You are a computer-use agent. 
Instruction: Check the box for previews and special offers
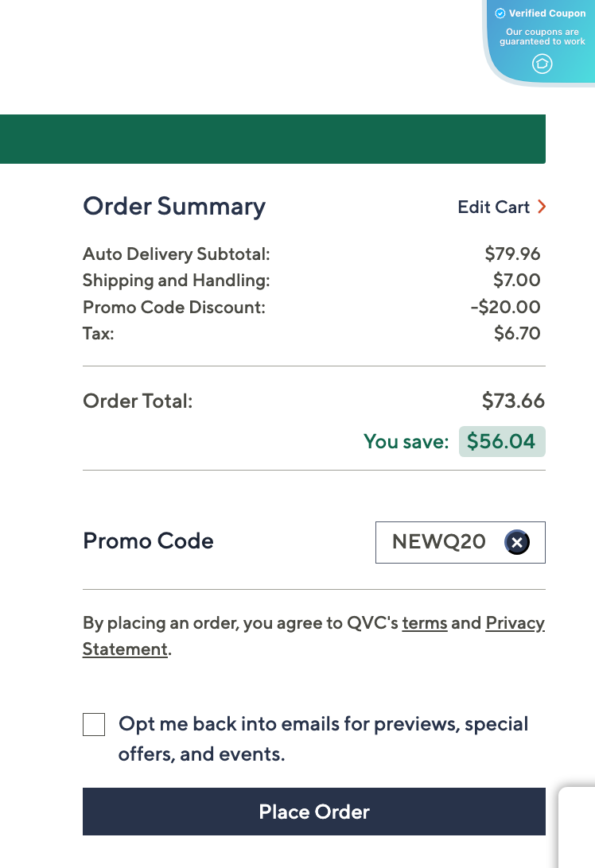[x=94, y=724]
